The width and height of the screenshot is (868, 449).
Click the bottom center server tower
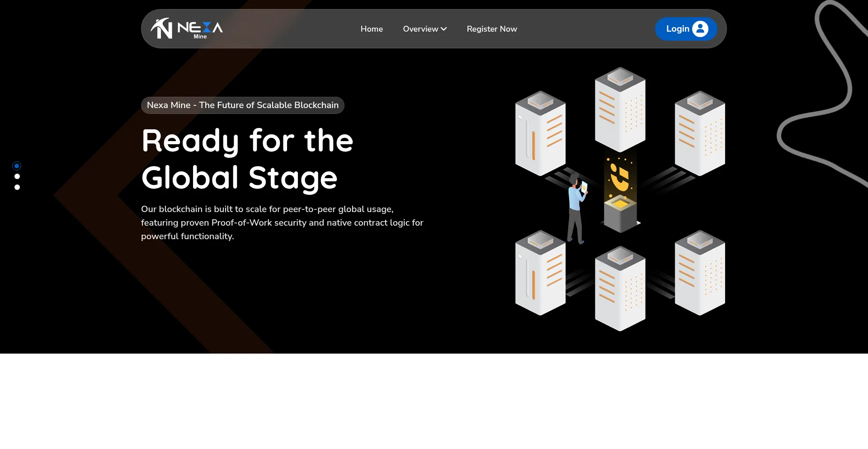click(x=620, y=288)
